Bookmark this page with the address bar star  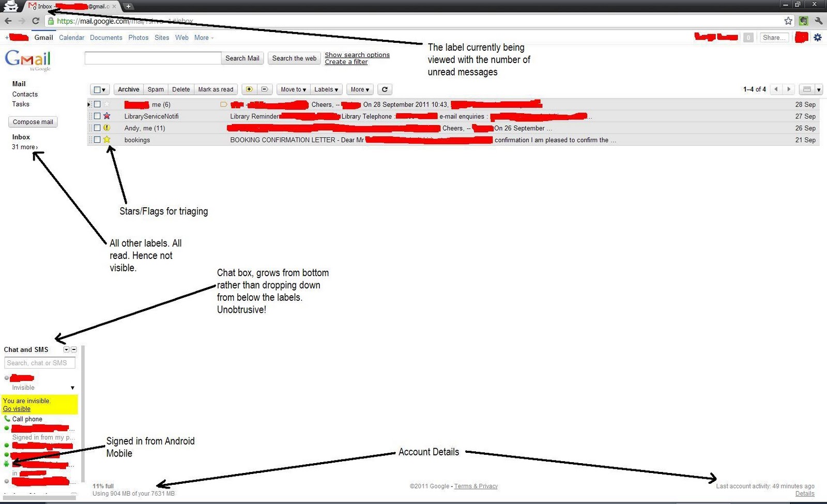(x=788, y=21)
